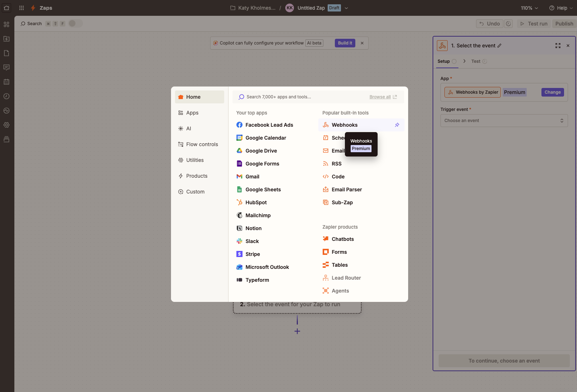Screen dimensions: 577x392
Task: Open Forms Zapier product
Action: (x=361, y=252)
